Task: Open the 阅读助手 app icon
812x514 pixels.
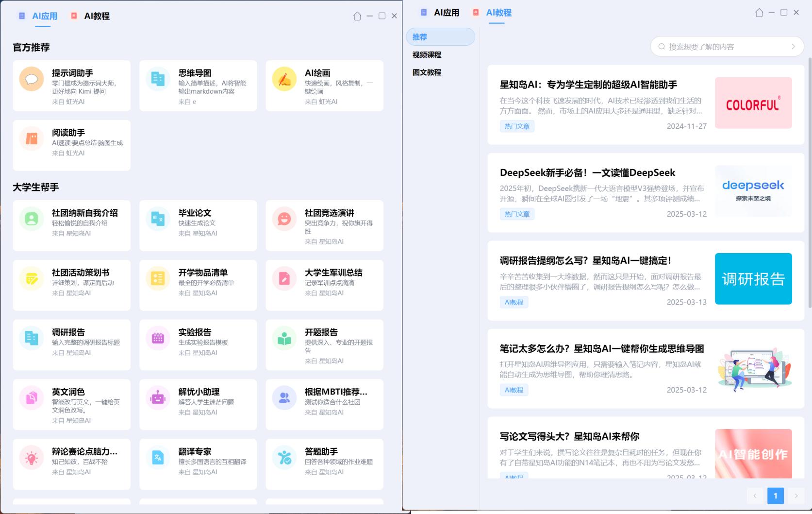Action: point(32,138)
